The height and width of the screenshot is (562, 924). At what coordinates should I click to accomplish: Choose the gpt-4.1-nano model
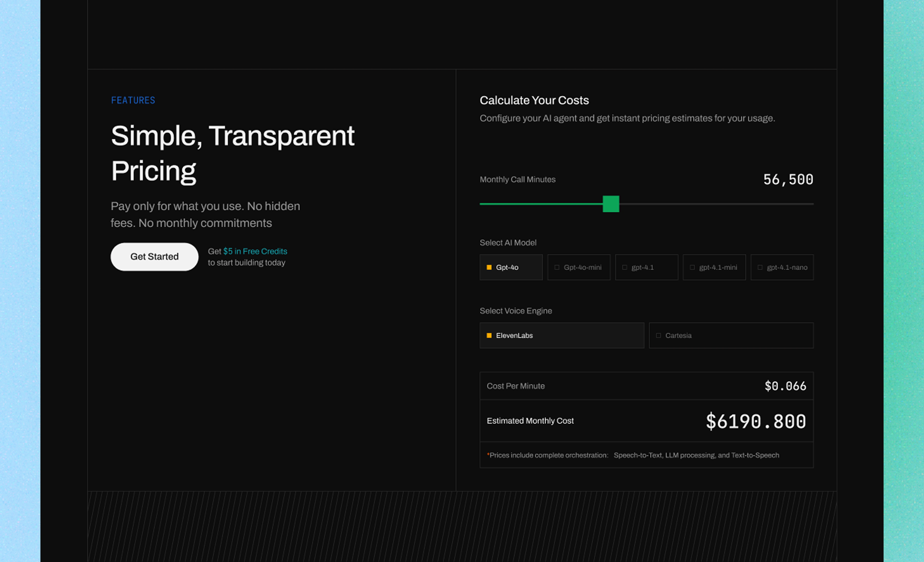782,267
